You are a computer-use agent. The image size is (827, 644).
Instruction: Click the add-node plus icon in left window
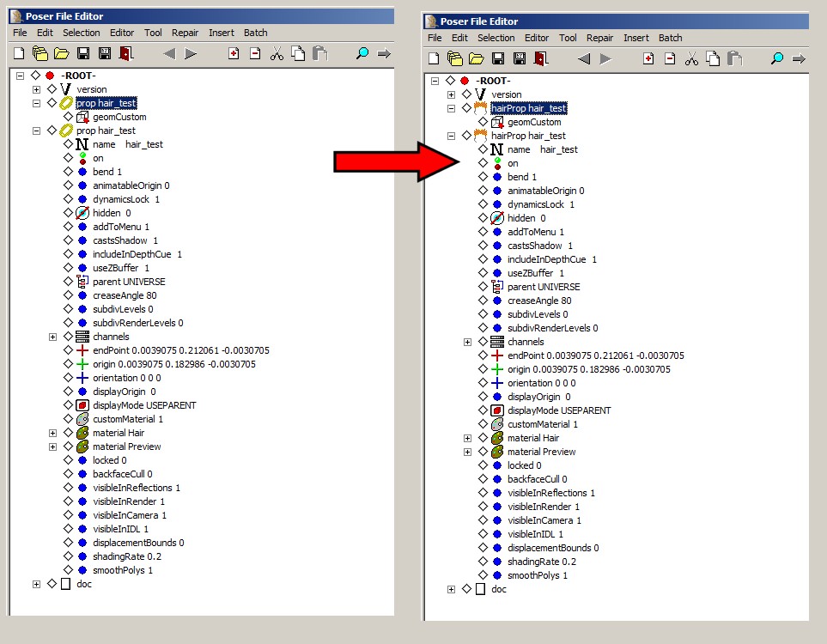point(234,53)
